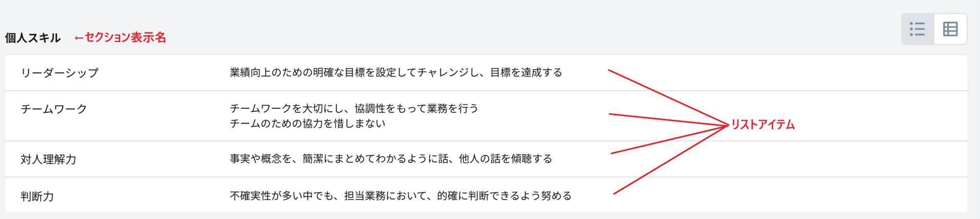
Task: Select the リーダーシップ skill name
Action: (x=60, y=73)
